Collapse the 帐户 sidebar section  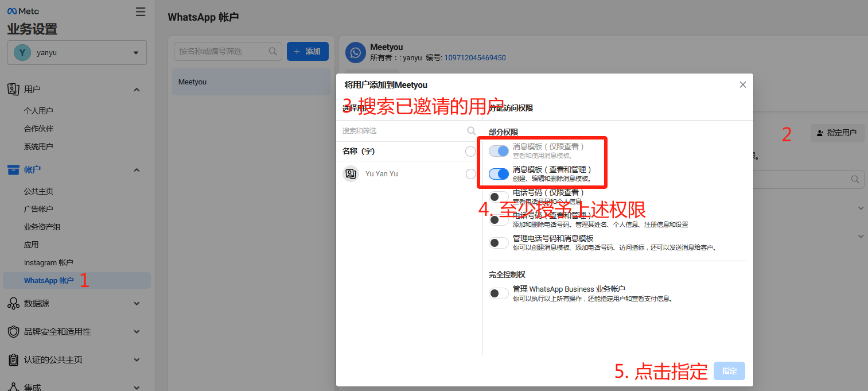[x=137, y=170]
